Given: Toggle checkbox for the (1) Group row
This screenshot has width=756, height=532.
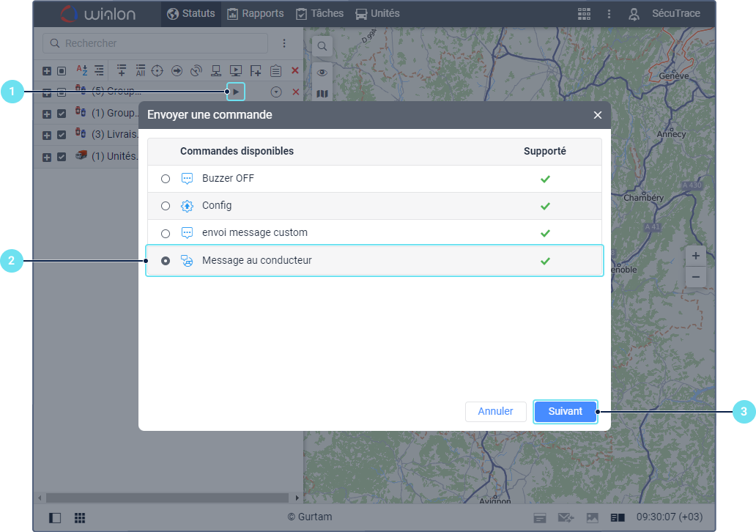Looking at the screenshot, I should (x=62, y=114).
